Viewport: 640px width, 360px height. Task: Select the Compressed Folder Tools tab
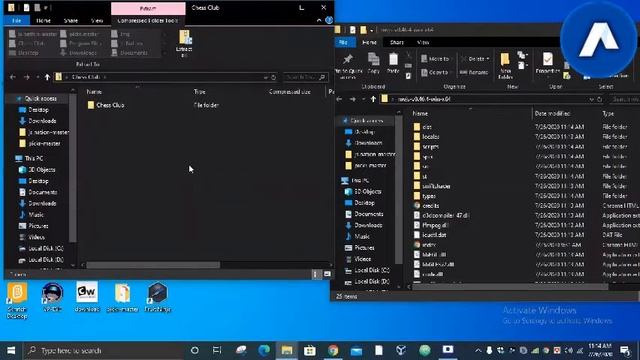point(148,20)
